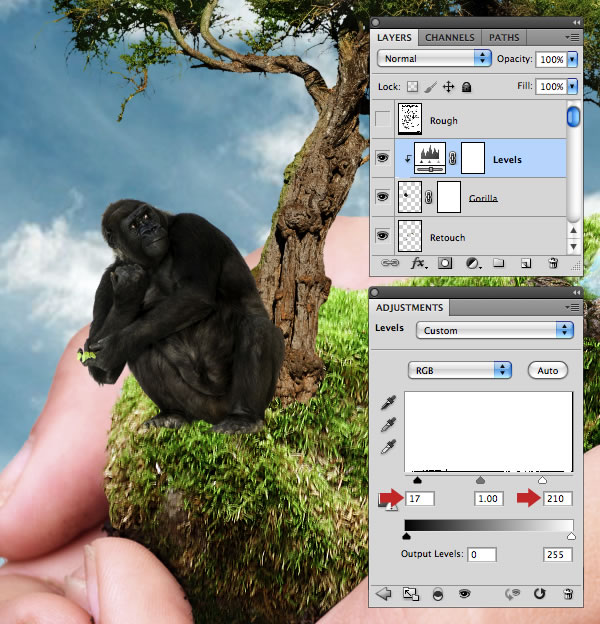The image size is (600, 624).
Task: Click the Fill 100% field
Action: (x=551, y=86)
